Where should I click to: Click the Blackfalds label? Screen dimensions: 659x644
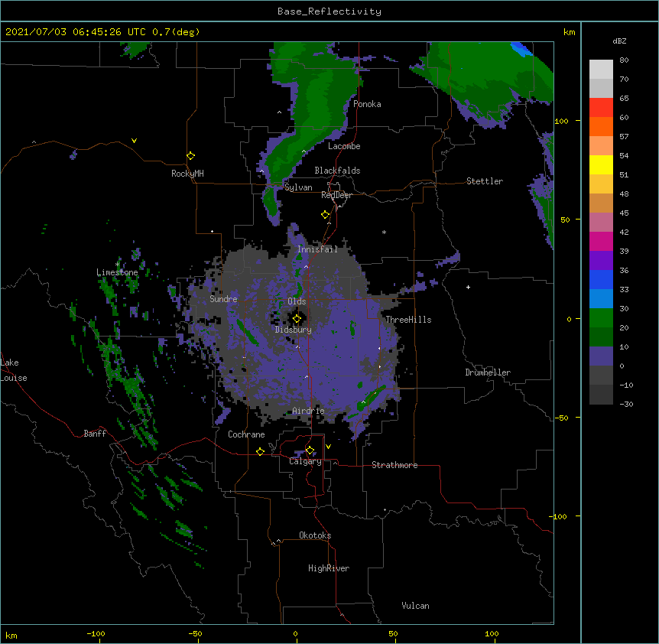337,171
